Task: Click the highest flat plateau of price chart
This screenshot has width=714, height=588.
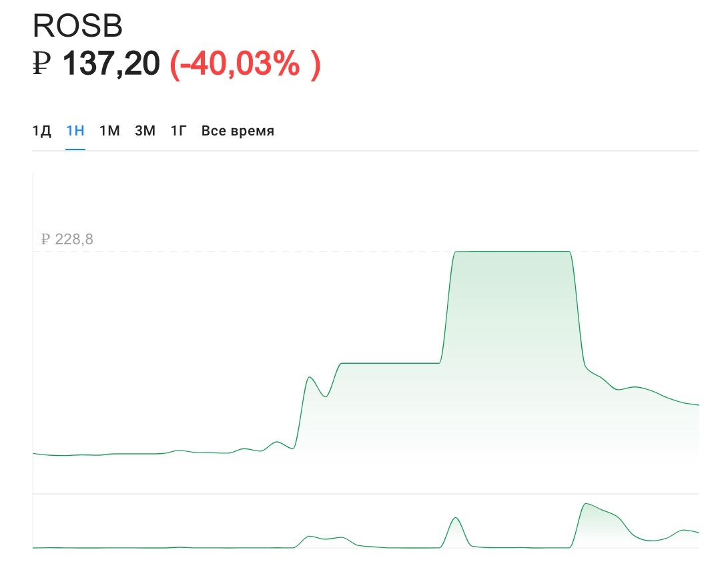Action: [512, 252]
